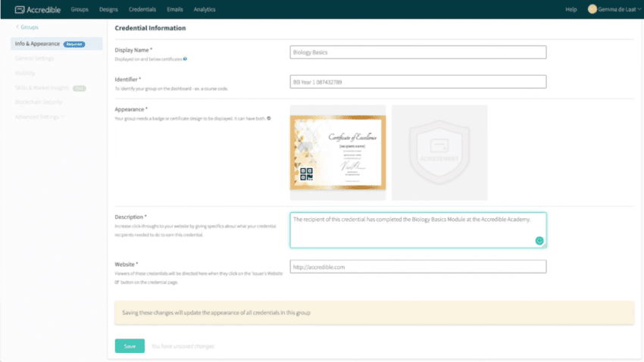
Task: Open the Analytics page
Action: [x=205, y=9]
